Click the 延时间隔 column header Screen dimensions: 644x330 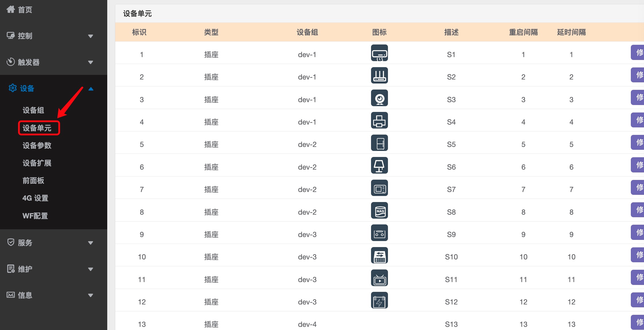(571, 32)
